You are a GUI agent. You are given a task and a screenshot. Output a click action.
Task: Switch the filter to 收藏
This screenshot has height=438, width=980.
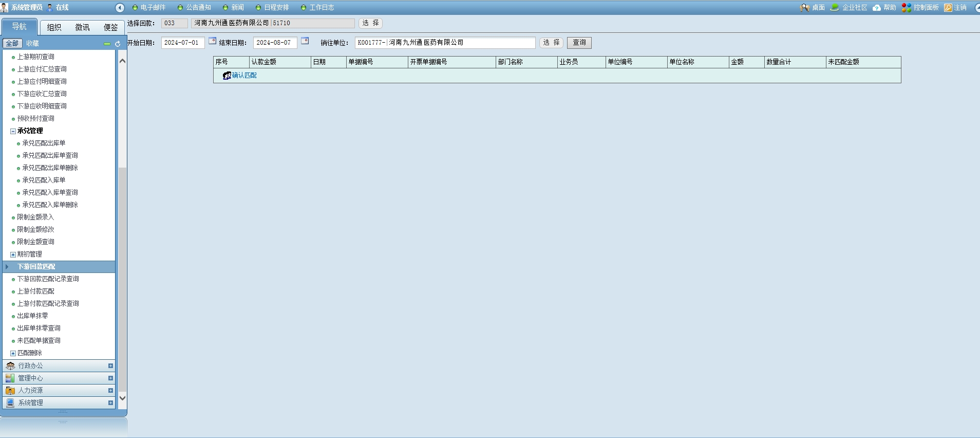(32, 44)
